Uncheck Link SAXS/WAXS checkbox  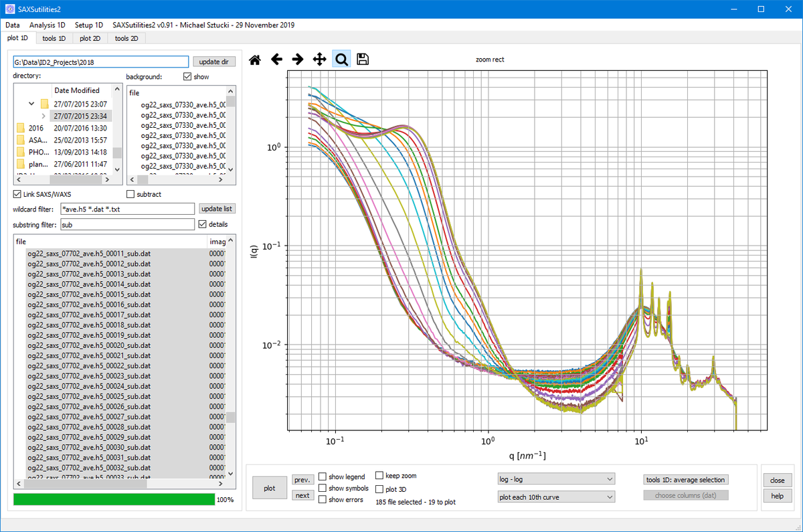point(17,194)
